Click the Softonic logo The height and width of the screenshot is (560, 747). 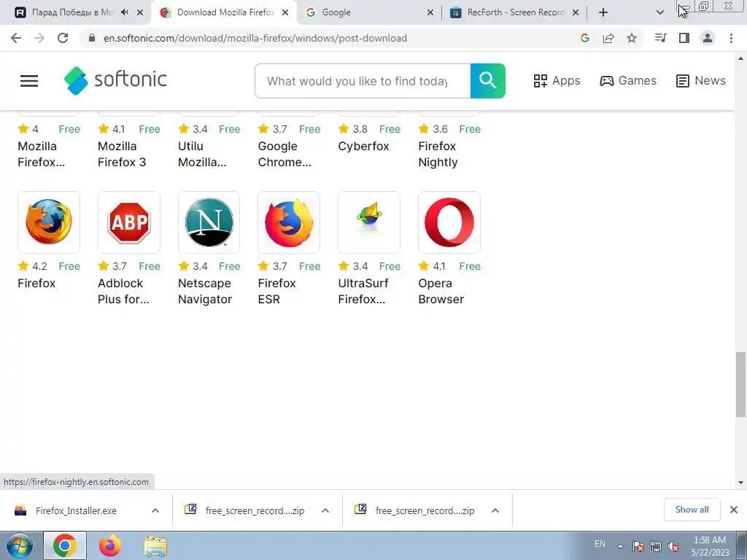pyautogui.click(x=115, y=80)
